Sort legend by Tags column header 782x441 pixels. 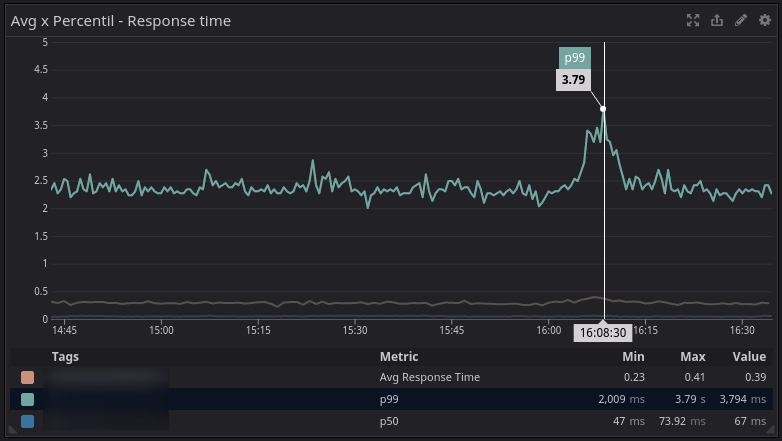(65, 357)
